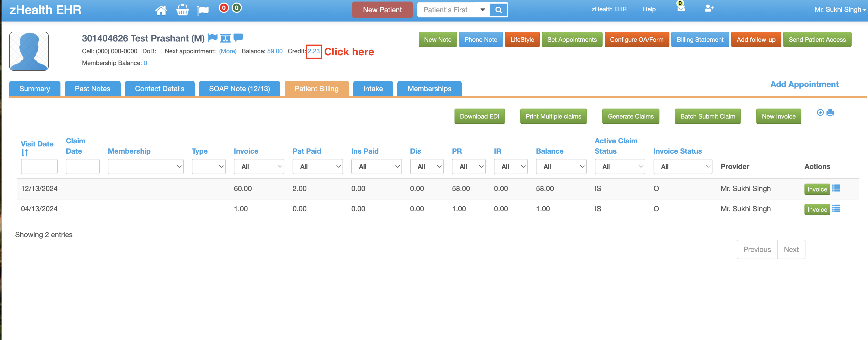The width and height of the screenshot is (868, 340).
Task: Click the credit amount 2.23 link
Action: (x=314, y=51)
